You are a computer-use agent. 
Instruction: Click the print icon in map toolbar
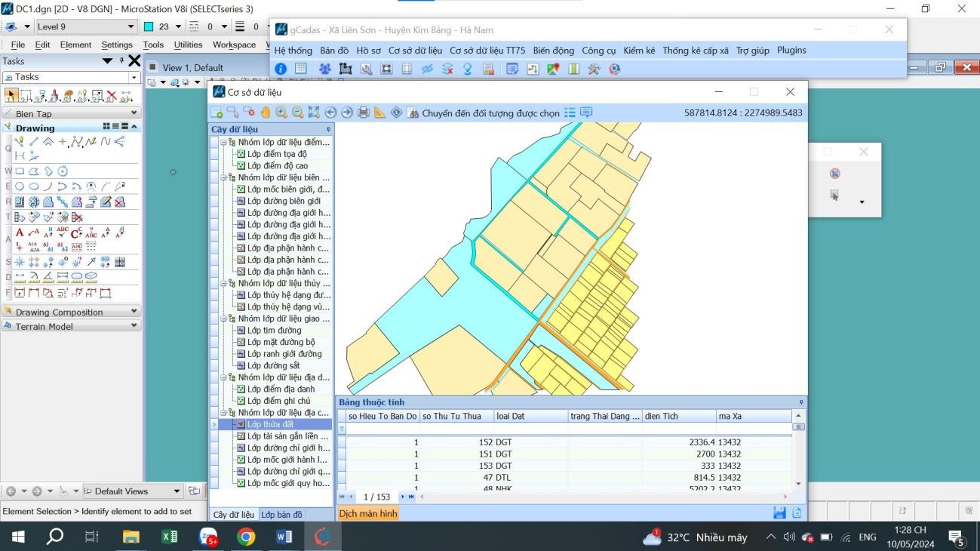(x=363, y=112)
